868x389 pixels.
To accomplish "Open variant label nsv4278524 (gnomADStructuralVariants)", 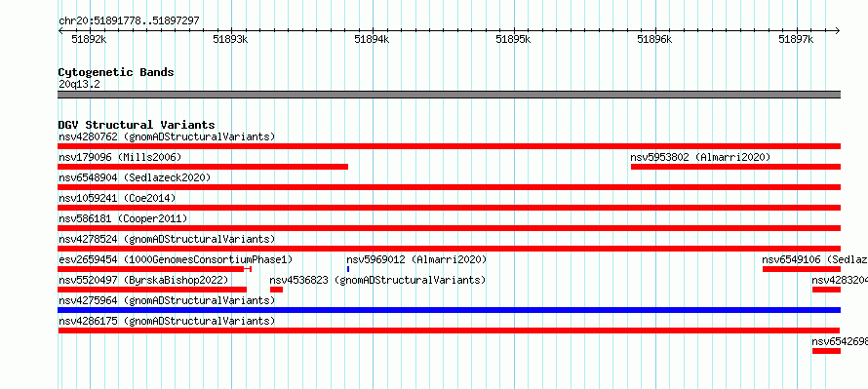I will [167, 240].
